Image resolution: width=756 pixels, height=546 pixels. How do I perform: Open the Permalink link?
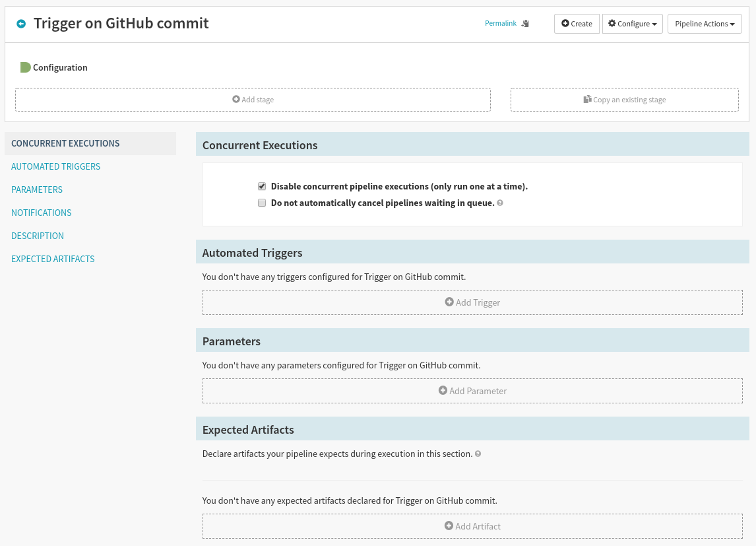[500, 24]
